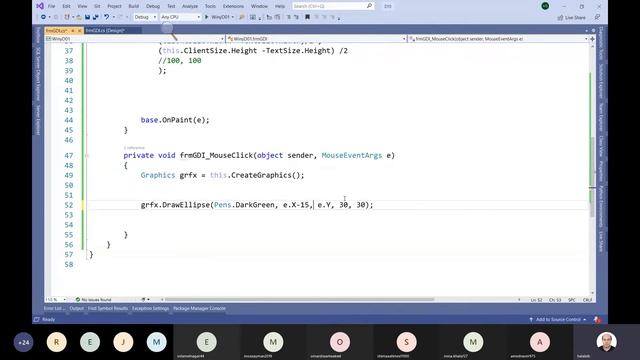Open the View menu
Viewport: 640px width, 360px height.
tap(82, 7)
